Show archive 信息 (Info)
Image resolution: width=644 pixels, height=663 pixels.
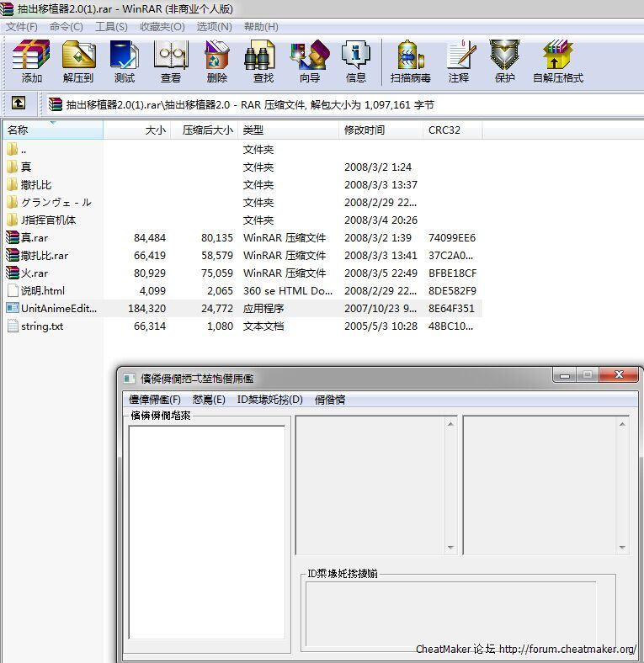point(355,61)
